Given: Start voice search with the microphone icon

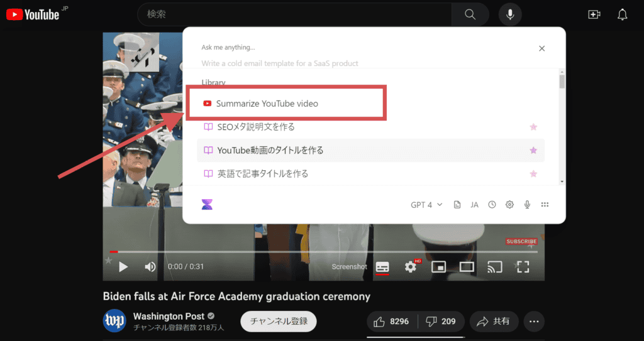Looking at the screenshot, I should [510, 14].
